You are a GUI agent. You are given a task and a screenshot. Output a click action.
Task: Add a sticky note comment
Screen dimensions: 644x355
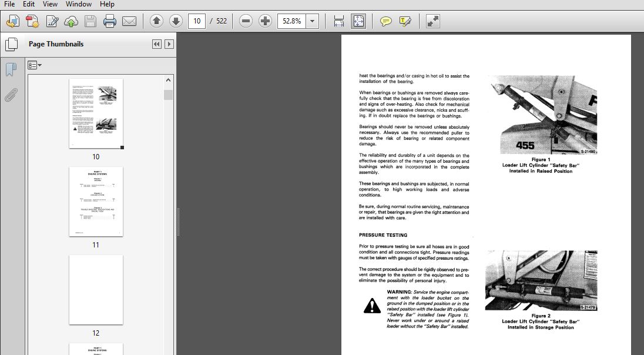385,21
